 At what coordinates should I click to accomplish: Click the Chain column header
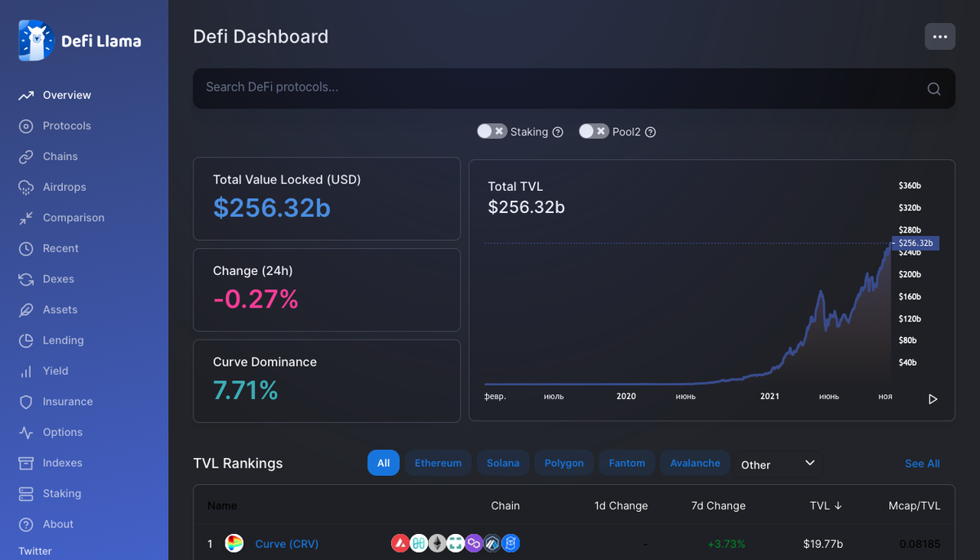[506, 506]
